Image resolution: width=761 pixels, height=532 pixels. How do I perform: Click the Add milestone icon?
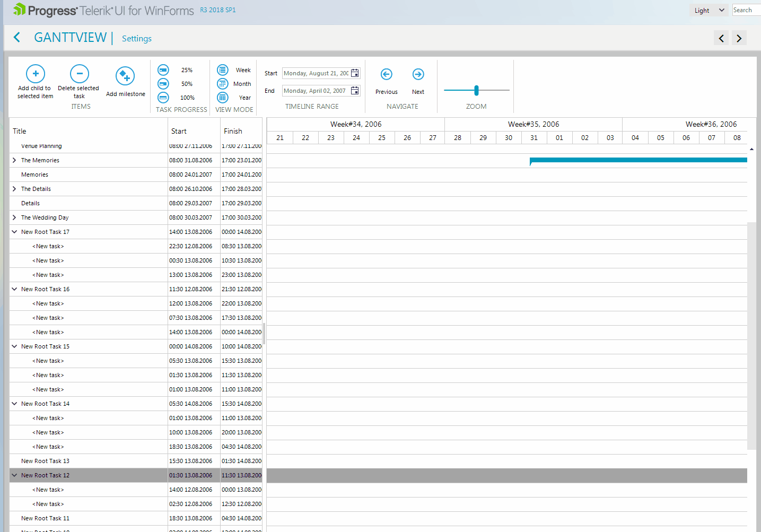(125, 76)
